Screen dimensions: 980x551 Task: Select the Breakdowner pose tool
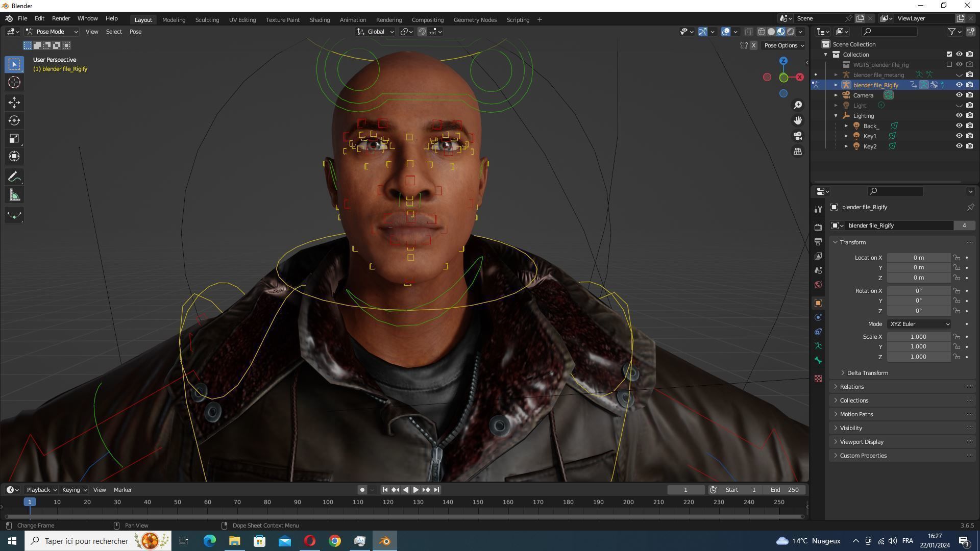pos(14,215)
